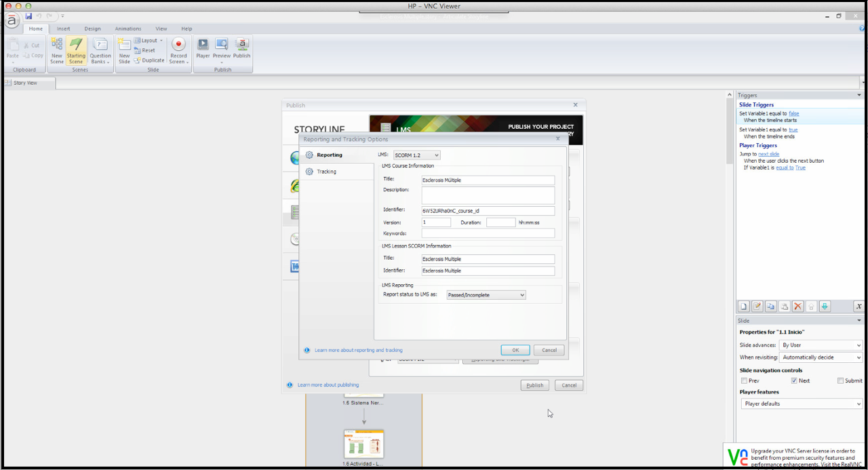Open the Report status to LMS dropdown
Screen dimensions: 868x470
point(486,295)
